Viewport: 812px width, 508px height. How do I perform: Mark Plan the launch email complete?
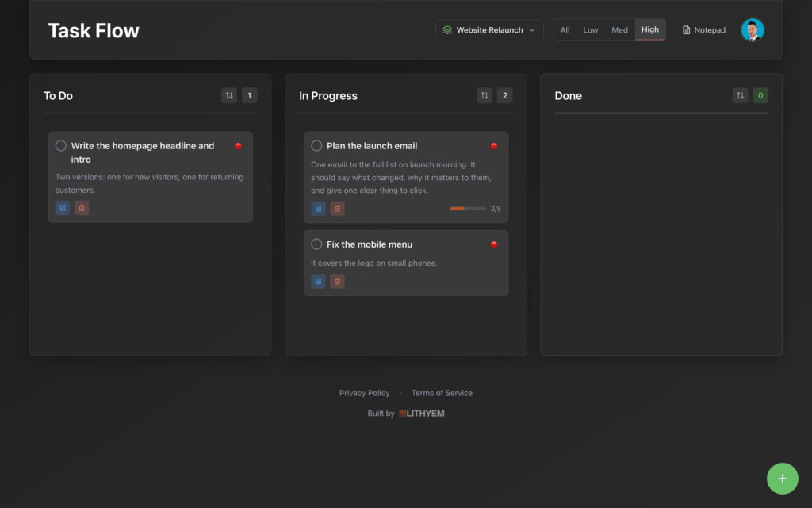[316, 146]
